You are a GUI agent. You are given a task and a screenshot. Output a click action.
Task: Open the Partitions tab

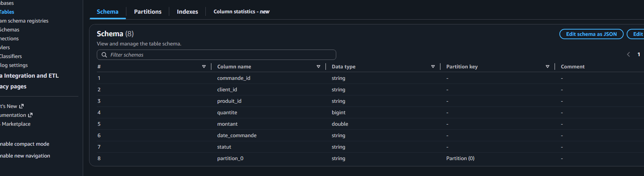click(x=148, y=12)
